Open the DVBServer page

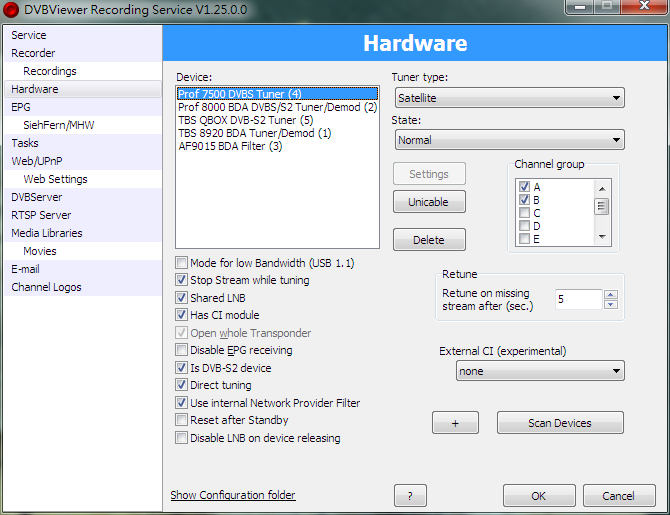(x=83, y=197)
